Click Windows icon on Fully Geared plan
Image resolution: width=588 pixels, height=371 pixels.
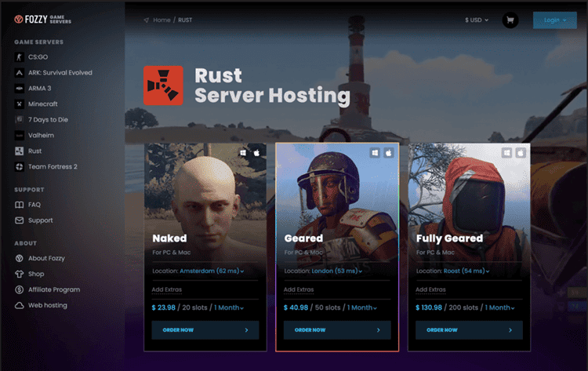point(506,153)
